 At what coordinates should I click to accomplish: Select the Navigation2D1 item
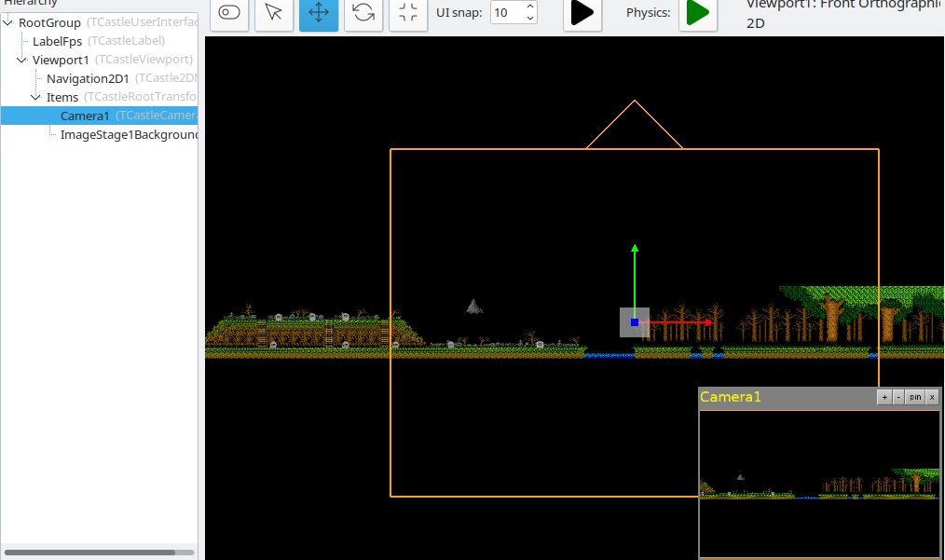click(x=88, y=79)
